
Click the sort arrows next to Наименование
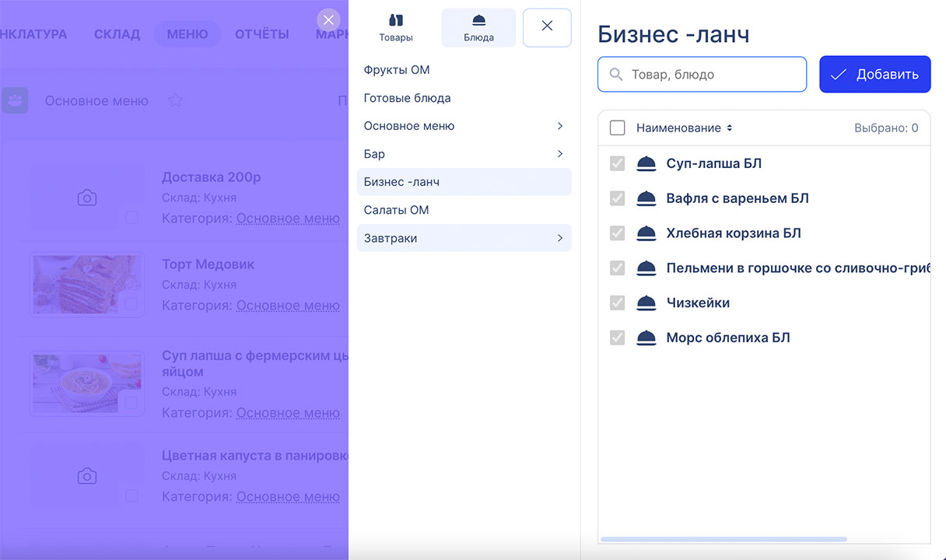click(x=729, y=128)
